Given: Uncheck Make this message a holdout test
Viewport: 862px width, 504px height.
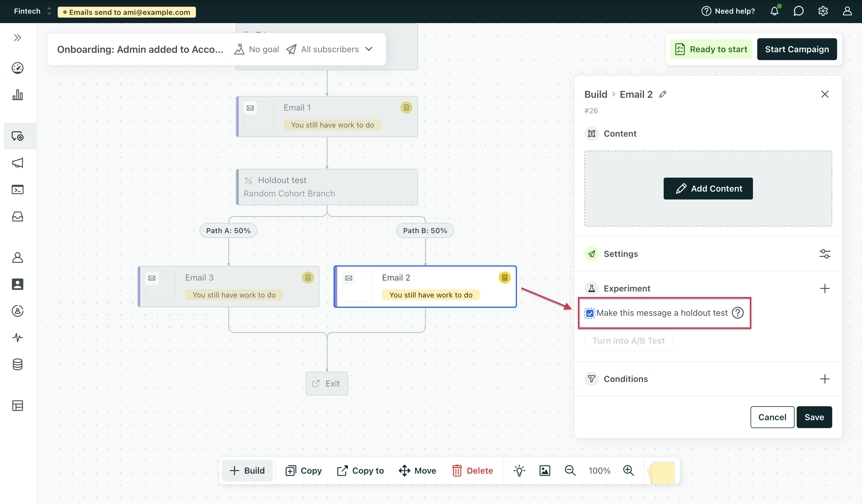Looking at the screenshot, I should pos(590,313).
